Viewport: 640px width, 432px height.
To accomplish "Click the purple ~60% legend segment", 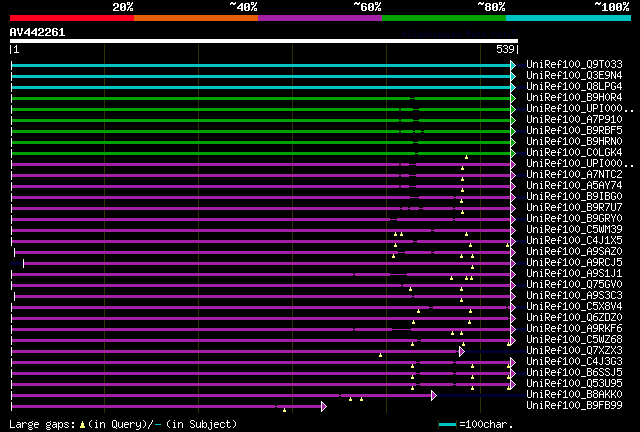I will click(320, 18).
